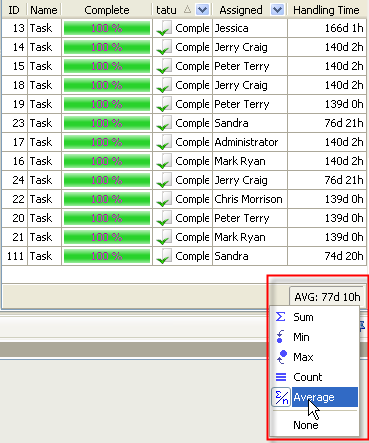
Task: Click the Name cell of task 22
Action: 44,199
